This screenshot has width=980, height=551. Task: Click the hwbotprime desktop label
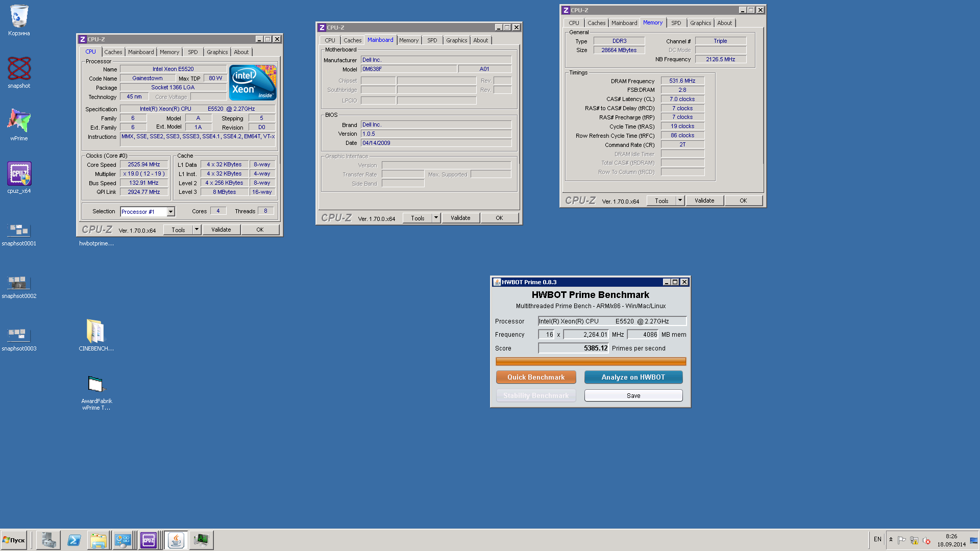(x=96, y=243)
